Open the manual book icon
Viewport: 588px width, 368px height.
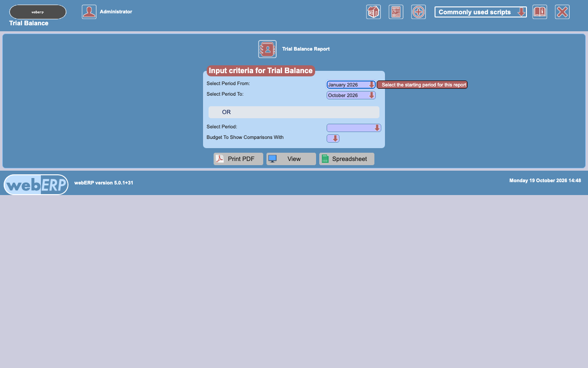coord(540,12)
